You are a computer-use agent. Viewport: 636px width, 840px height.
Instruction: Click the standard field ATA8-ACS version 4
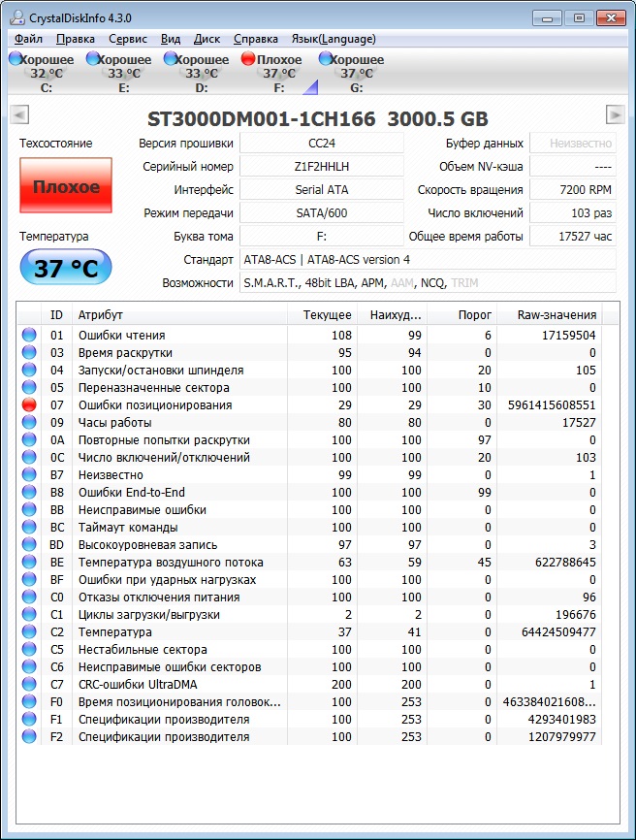pyautogui.click(x=428, y=260)
